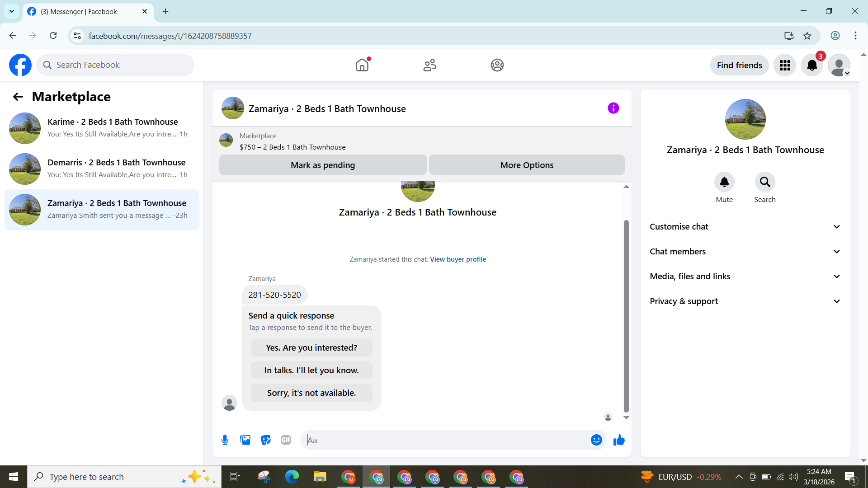Viewport: 868px width, 488px height.
Task: Attach a photo using the image icon
Action: [x=245, y=440]
